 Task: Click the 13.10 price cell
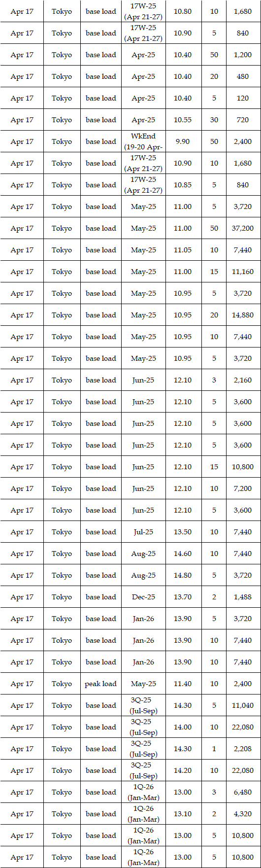(183, 814)
